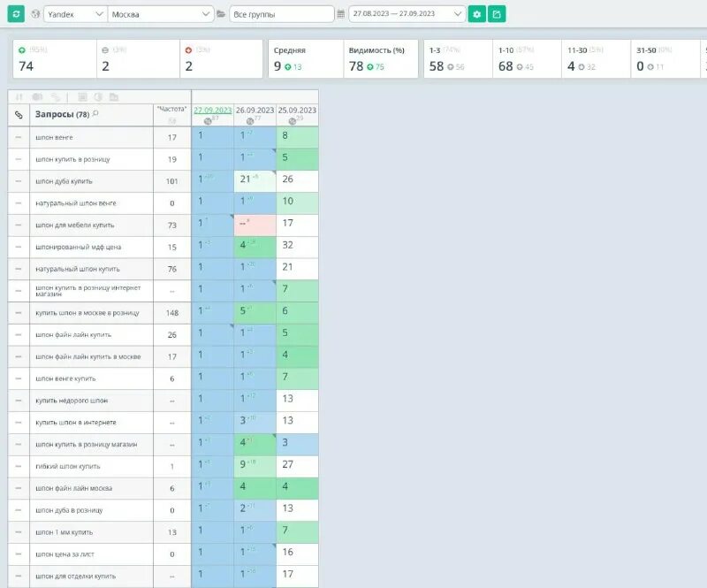Click the query шпон купить в розницу
This screenshot has width=707, height=588.
pyautogui.click(x=72, y=159)
